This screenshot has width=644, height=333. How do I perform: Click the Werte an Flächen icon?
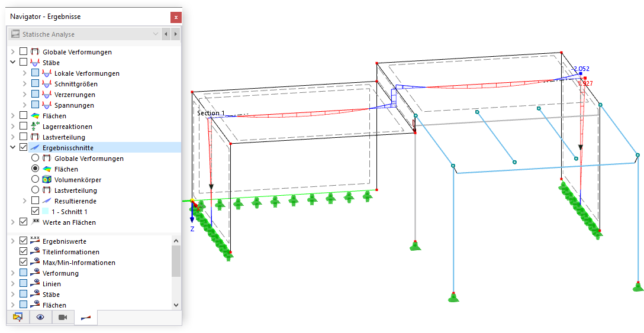point(35,222)
